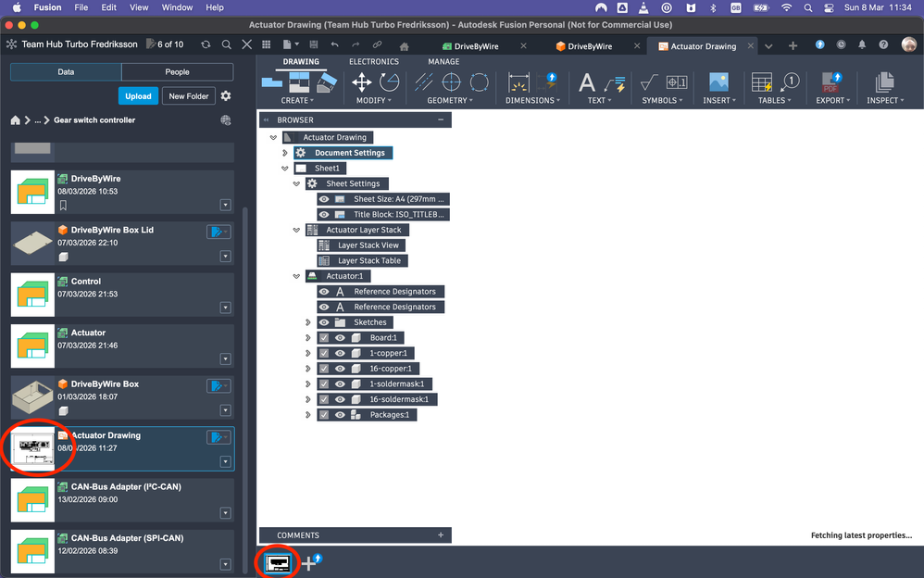Uncheck the Board:1 checkbox
The height and width of the screenshot is (578, 924).
[x=323, y=338]
